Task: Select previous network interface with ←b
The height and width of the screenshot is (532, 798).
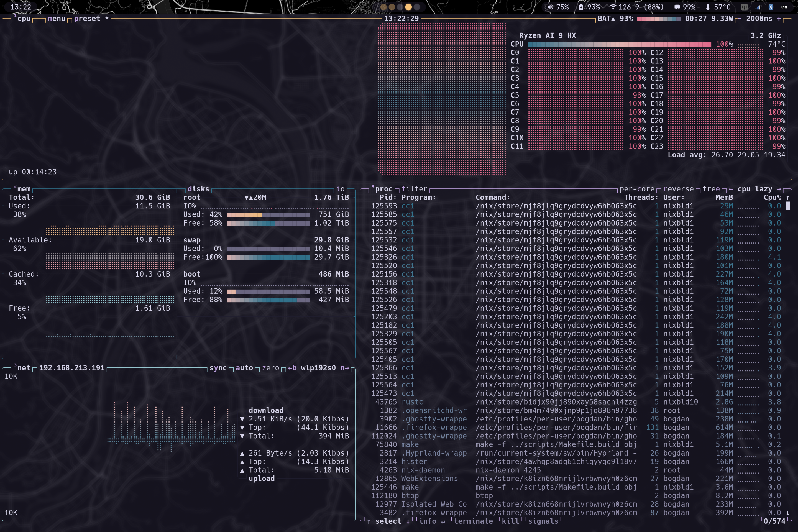Action: click(x=292, y=368)
